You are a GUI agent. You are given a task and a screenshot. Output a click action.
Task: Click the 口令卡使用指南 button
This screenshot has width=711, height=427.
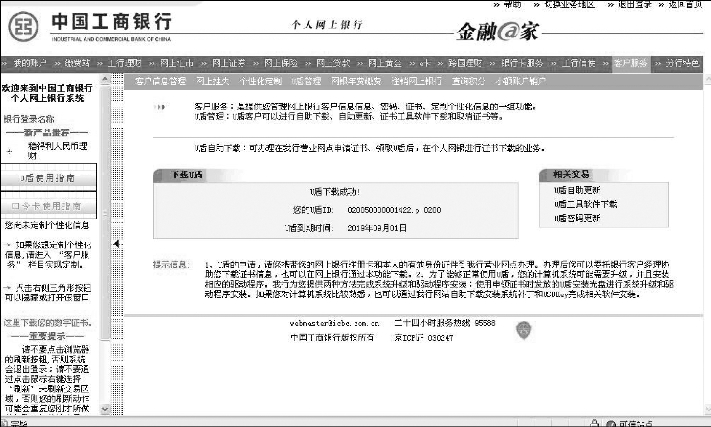[48, 206]
